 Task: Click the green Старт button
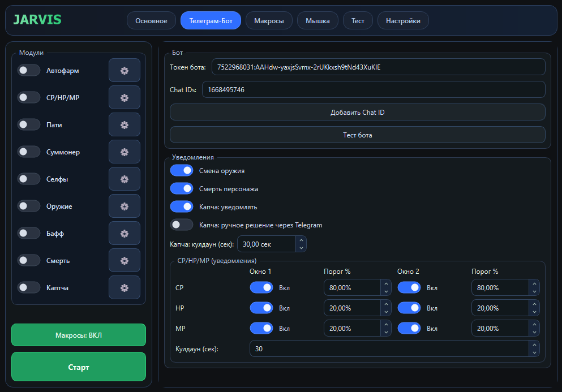(79, 367)
